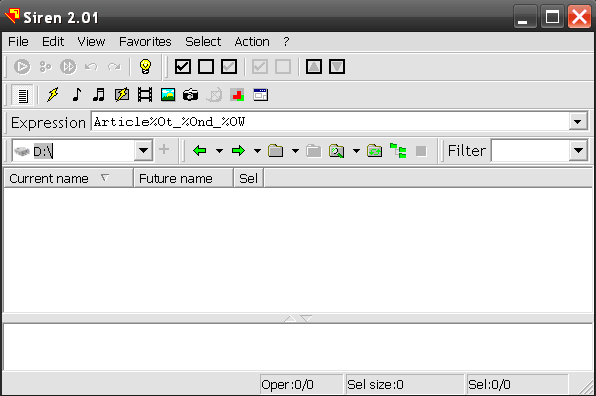This screenshot has width=596, height=396.
Task: Click the greyed-out sketch icon
Action: click(214, 95)
